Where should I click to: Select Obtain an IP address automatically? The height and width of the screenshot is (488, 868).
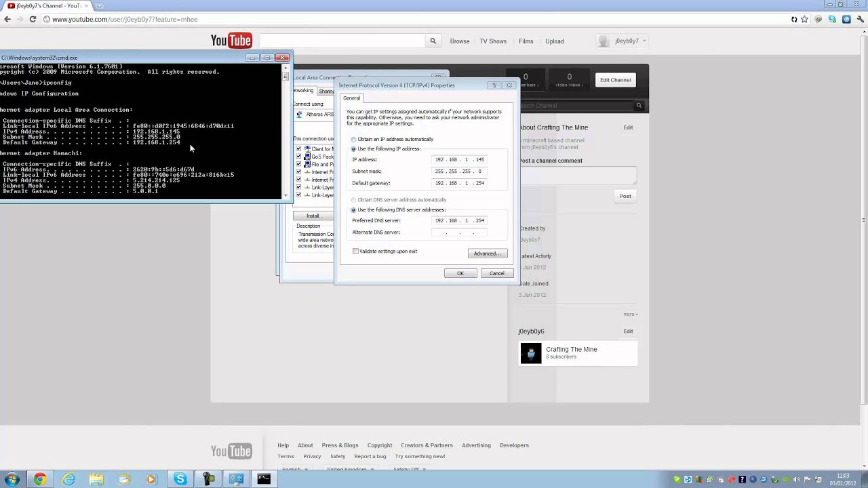353,140
